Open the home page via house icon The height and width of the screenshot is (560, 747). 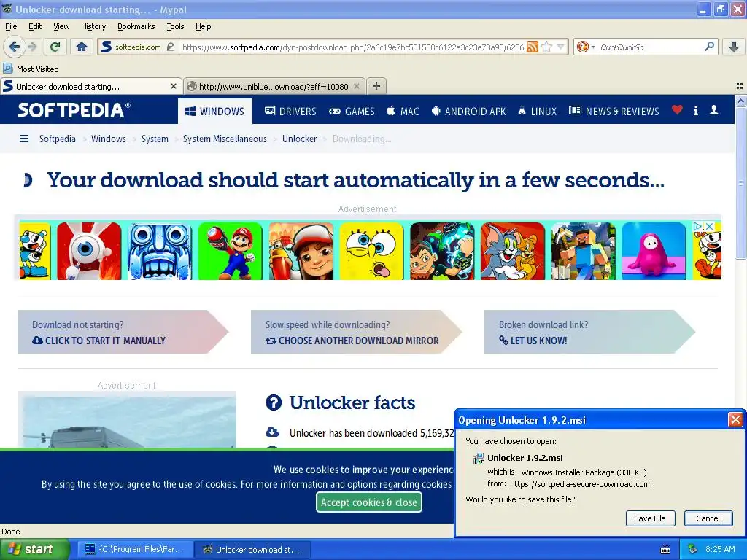[x=82, y=47]
